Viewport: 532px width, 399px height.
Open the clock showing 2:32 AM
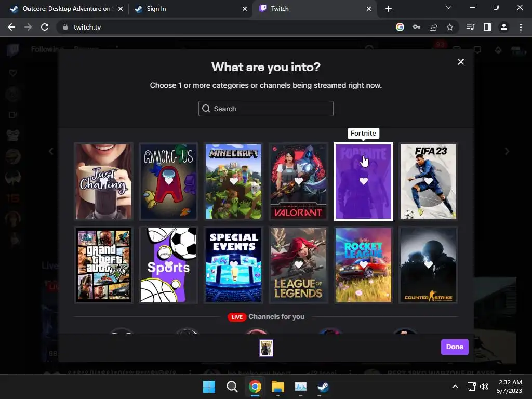coord(510,387)
